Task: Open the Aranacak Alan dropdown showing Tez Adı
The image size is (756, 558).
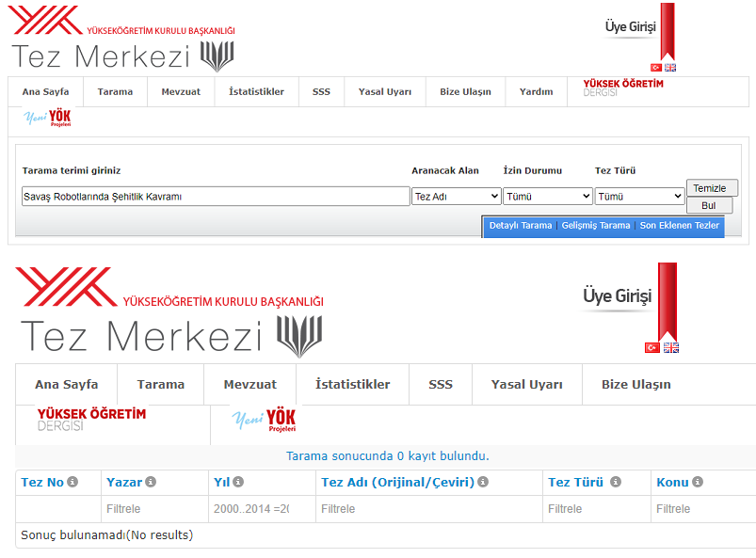Action: pos(457,197)
